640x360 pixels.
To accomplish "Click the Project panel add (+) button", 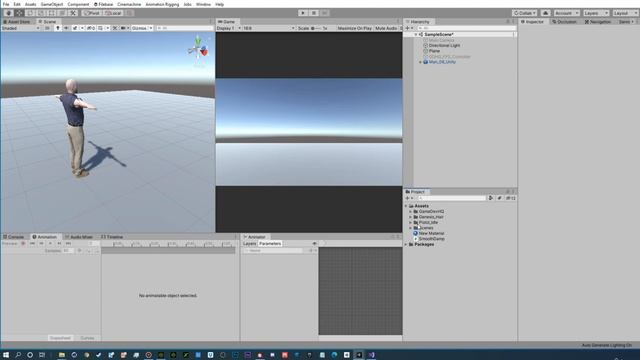I will point(409,198).
